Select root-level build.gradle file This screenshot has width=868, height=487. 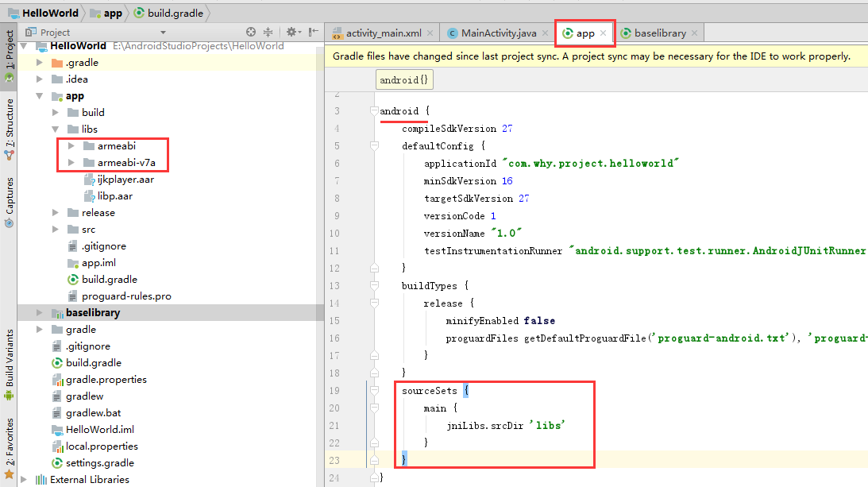point(87,363)
